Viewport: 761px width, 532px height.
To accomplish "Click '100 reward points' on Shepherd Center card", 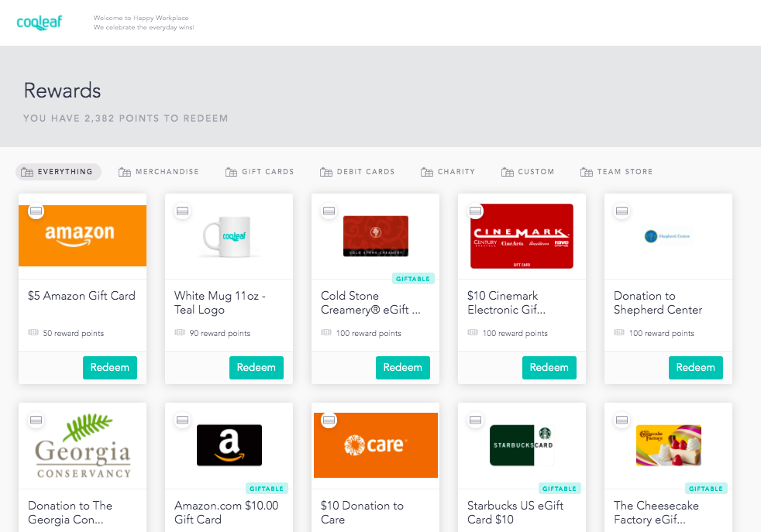I will coord(662,333).
